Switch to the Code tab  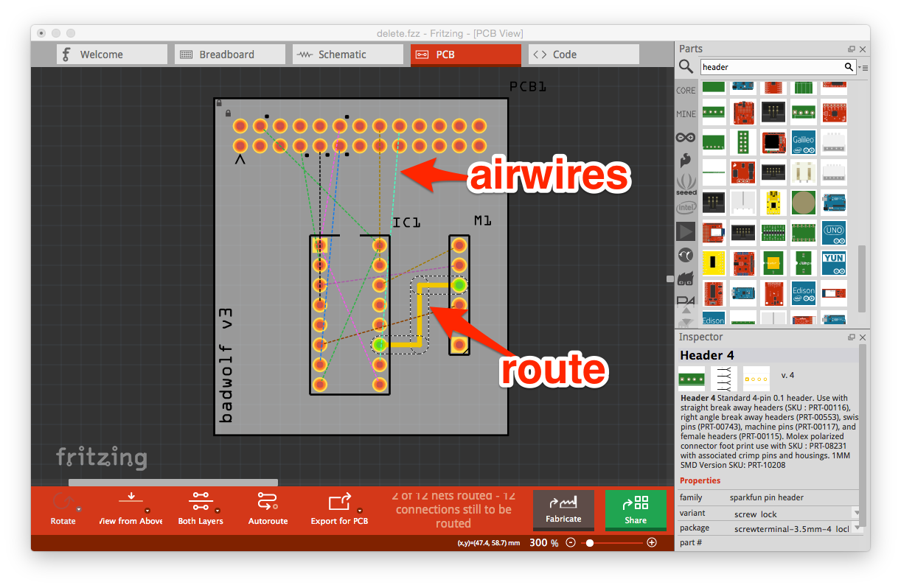pos(584,55)
